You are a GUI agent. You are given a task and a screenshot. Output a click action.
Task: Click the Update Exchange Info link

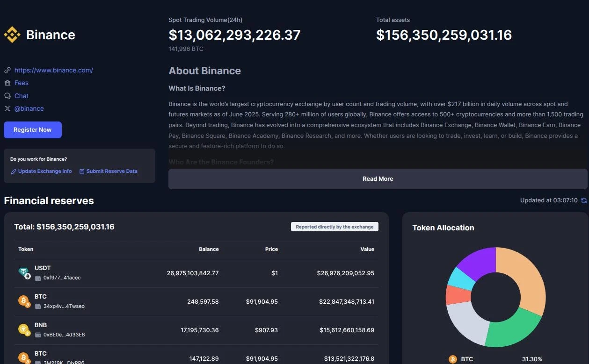tap(44, 171)
